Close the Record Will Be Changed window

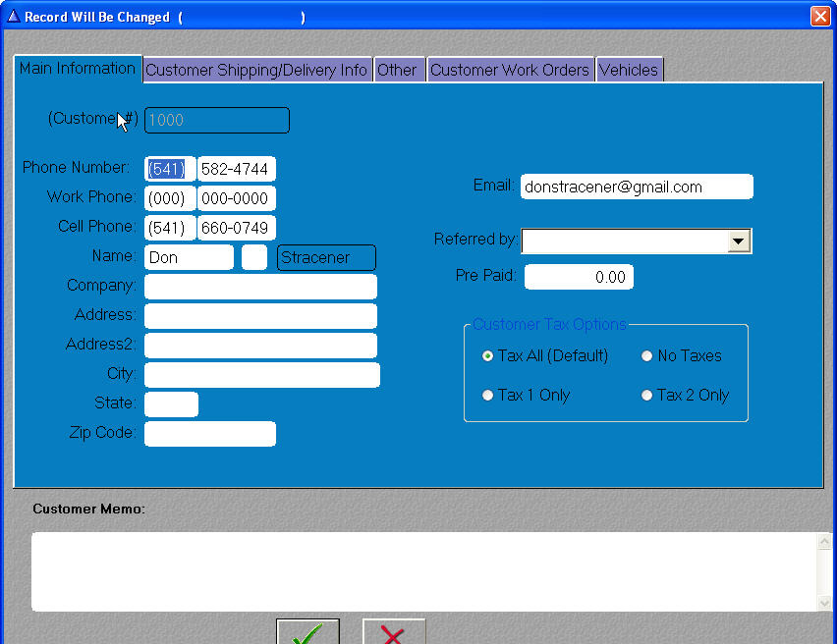click(820, 17)
